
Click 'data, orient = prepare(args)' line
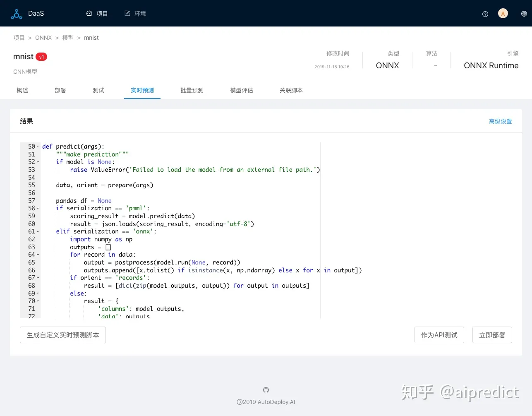tap(105, 185)
